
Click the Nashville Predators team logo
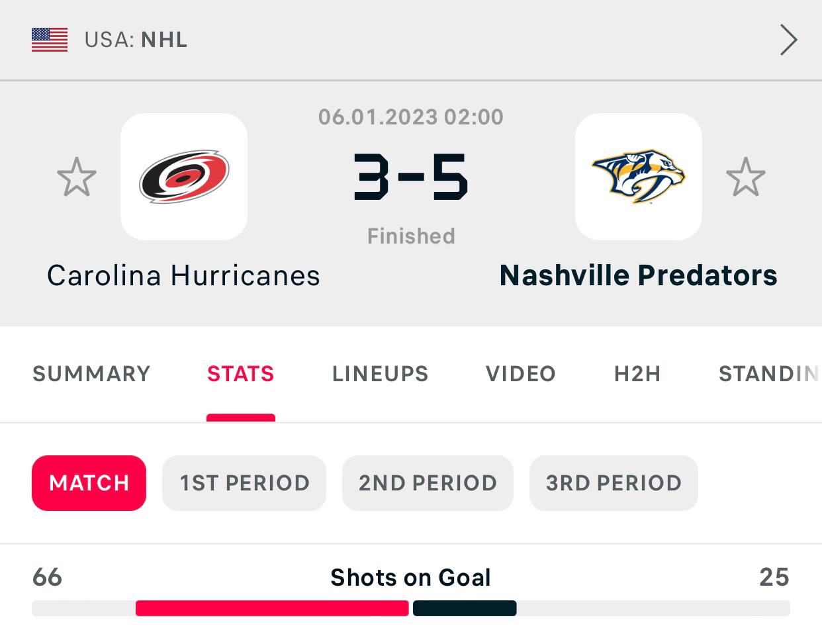click(x=638, y=177)
